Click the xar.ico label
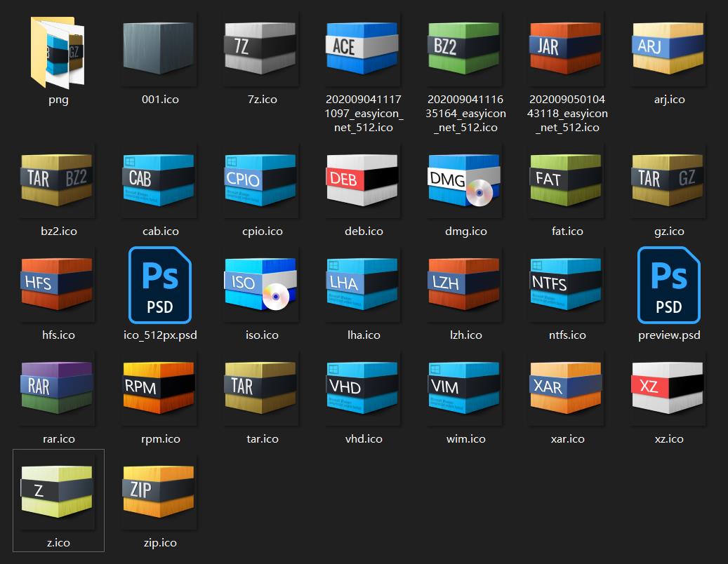Viewport: 728px width, 564px height. coord(567,438)
